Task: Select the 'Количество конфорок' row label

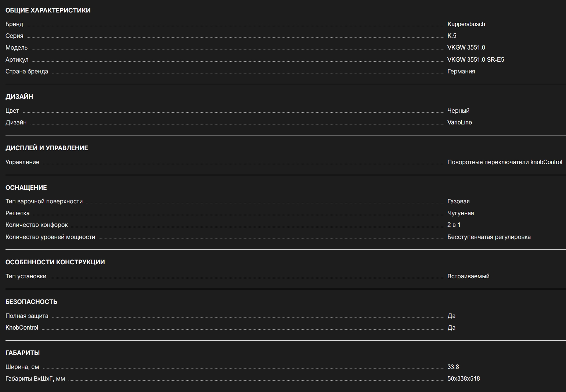Action: click(37, 225)
